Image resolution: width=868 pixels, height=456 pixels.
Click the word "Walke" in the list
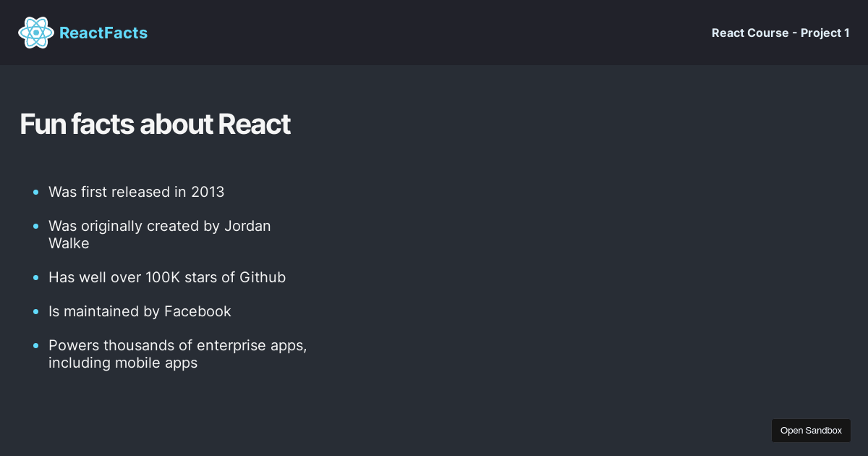(69, 243)
